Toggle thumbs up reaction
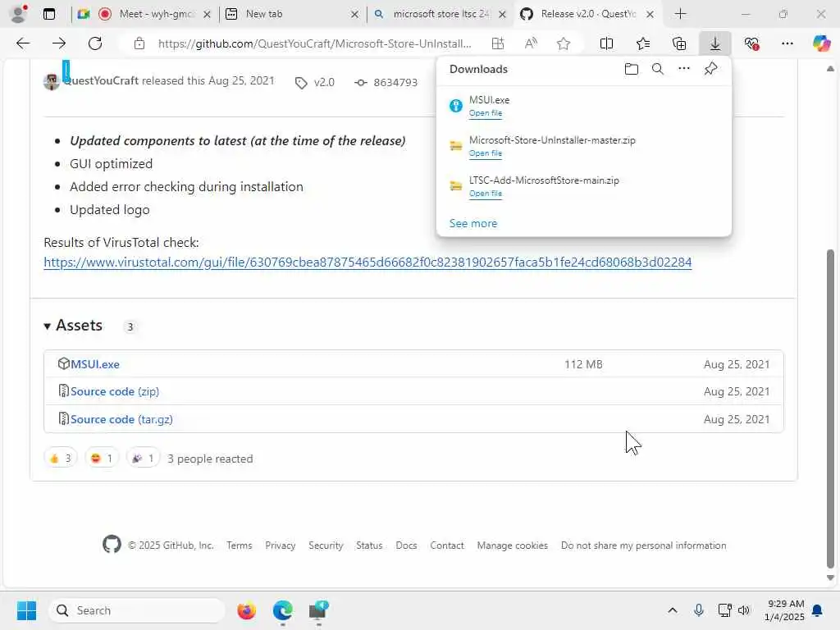Image resolution: width=840 pixels, height=630 pixels. [x=61, y=458]
